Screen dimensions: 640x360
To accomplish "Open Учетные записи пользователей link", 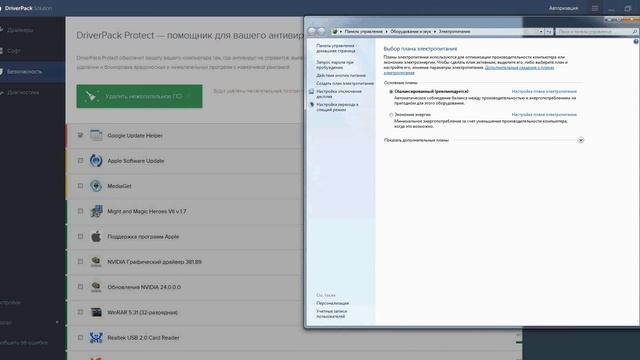I will click(331, 313).
